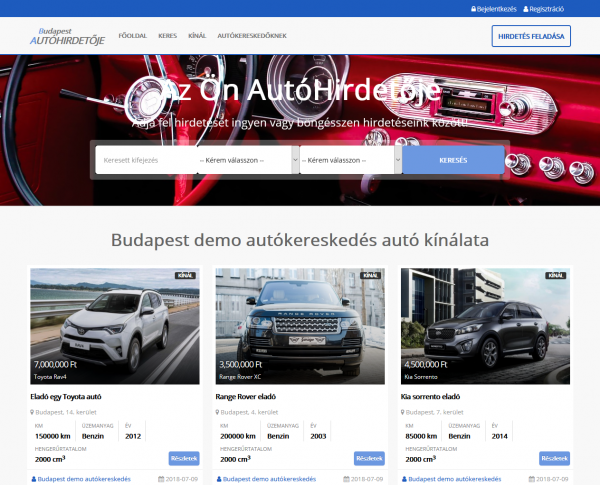Click the 200000 km mileage value
The width and height of the screenshot is (600, 485).
(x=238, y=436)
